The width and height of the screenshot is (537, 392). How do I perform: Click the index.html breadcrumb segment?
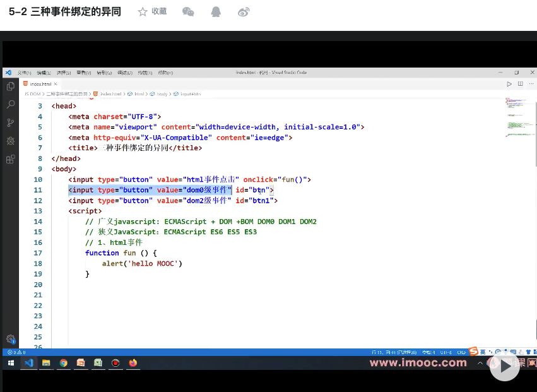(110, 94)
